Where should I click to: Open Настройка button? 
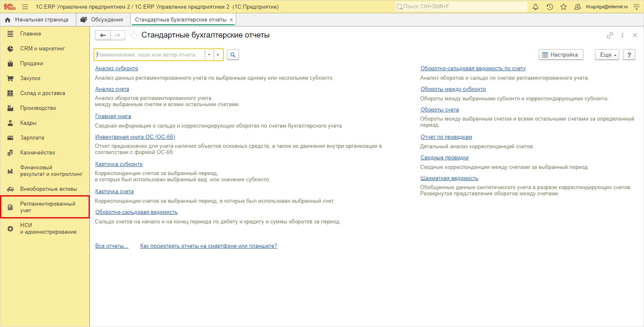pyautogui.click(x=561, y=55)
